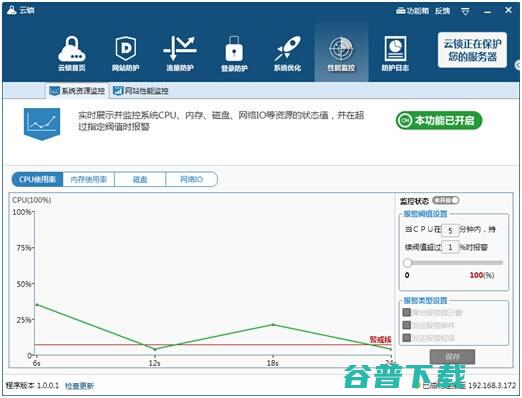The width and height of the screenshot is (522, 398).
Task: Select the 内存使用率 tab
Action: (89, 179)
